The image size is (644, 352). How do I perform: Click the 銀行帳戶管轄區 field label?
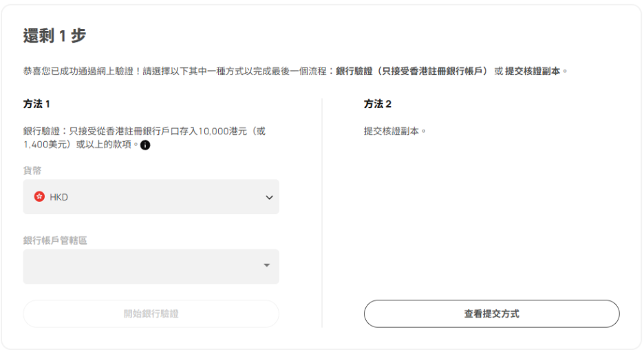click(x=55, y=240)
